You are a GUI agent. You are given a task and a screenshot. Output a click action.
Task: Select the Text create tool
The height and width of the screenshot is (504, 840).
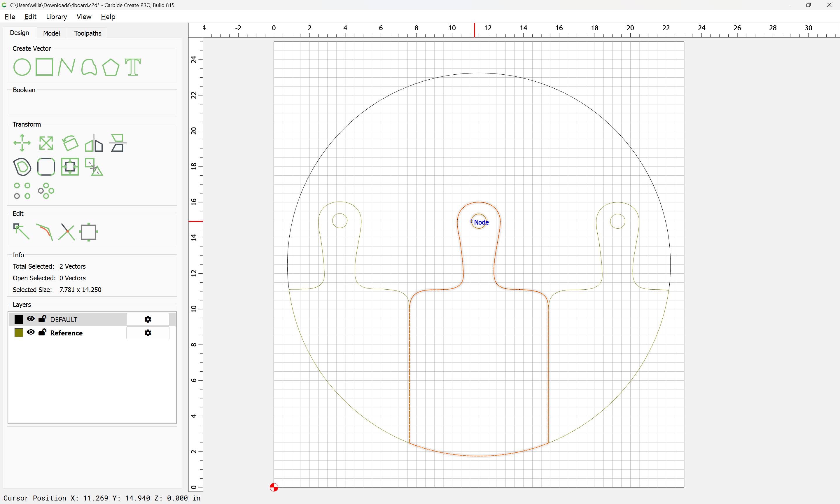click(133, 67)
